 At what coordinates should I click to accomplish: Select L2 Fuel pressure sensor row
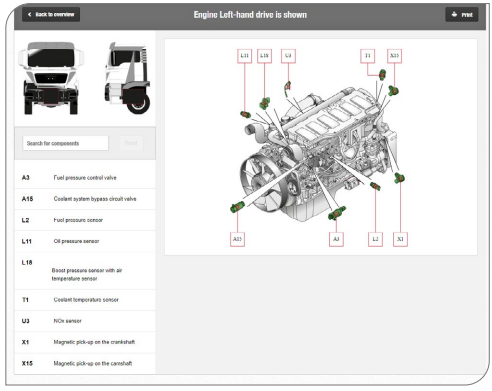(85, 220)
